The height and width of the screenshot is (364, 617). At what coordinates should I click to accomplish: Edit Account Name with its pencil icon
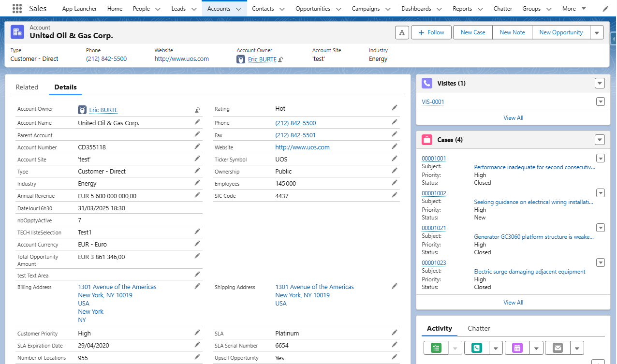[197, 121]
